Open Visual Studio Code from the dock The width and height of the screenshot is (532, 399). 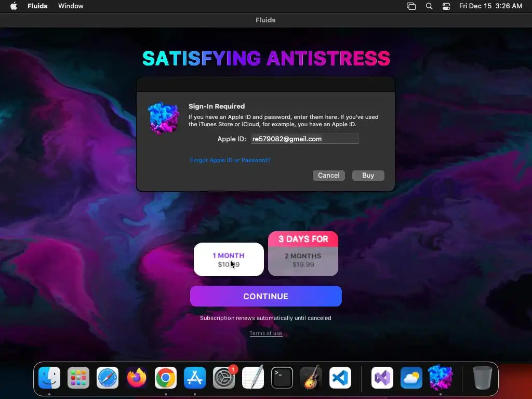340,378
